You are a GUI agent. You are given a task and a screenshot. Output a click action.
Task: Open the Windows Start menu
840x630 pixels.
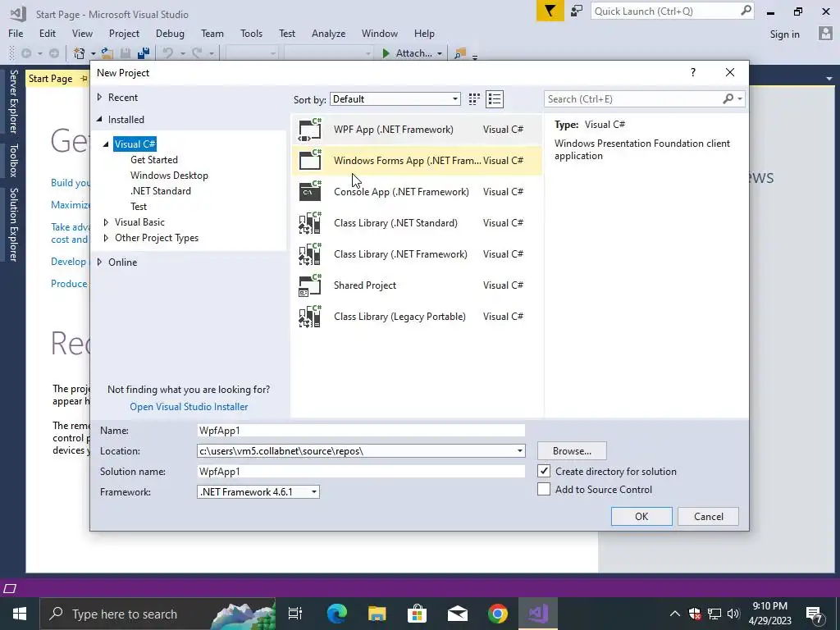pos(20,614)
